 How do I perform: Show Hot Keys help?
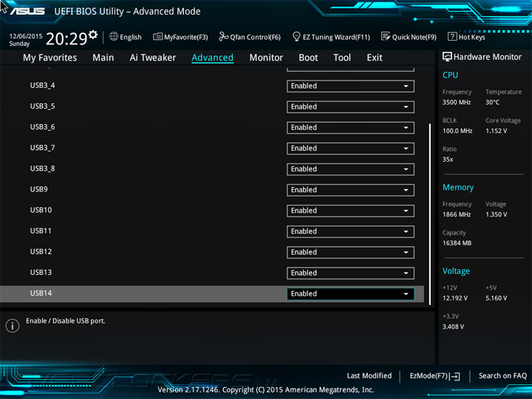point(466,37)
